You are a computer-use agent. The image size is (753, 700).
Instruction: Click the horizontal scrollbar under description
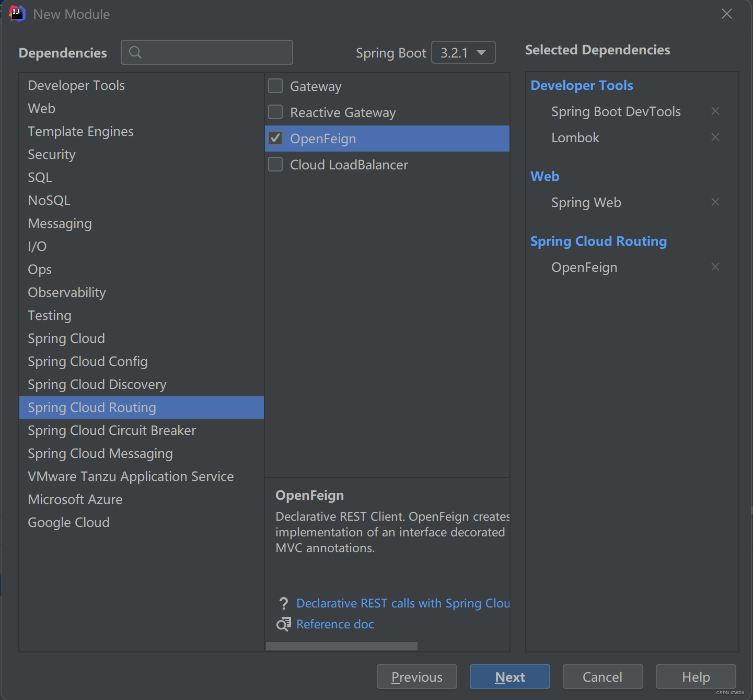point(342,646)
